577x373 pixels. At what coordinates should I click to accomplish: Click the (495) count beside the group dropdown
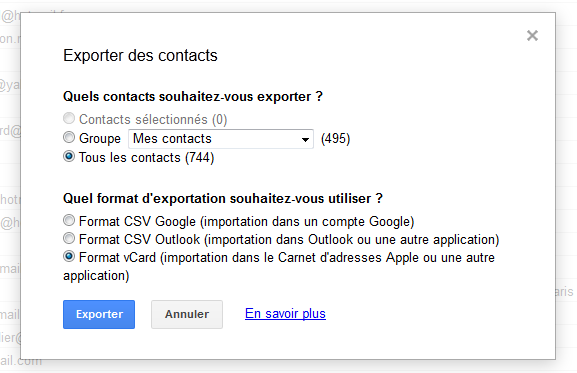click(335, 139)
